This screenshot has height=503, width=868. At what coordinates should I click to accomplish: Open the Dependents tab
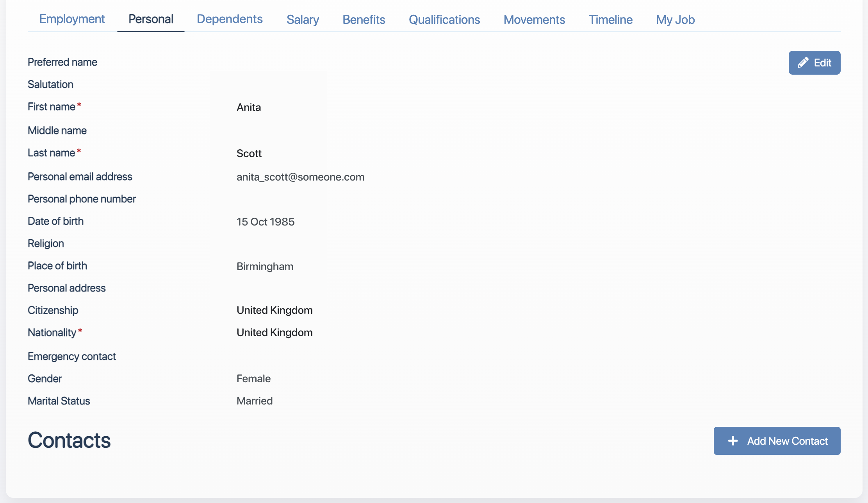[230, 19]
